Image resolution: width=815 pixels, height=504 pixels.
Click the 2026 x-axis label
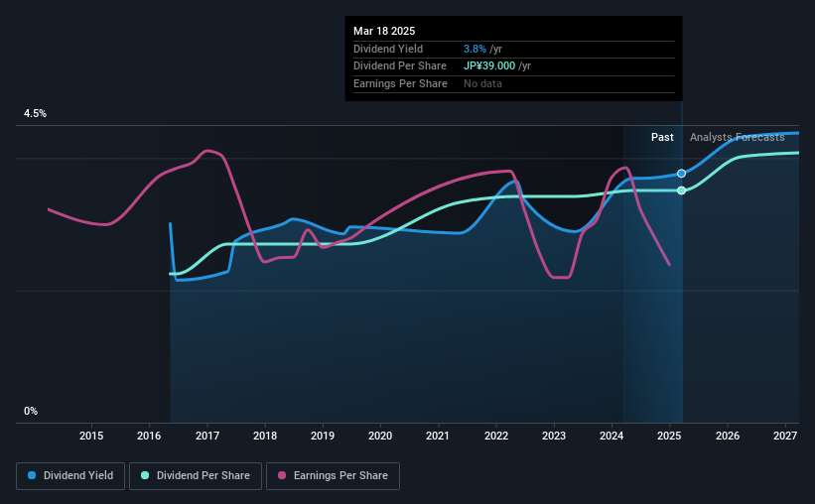(x=728, y=436)
